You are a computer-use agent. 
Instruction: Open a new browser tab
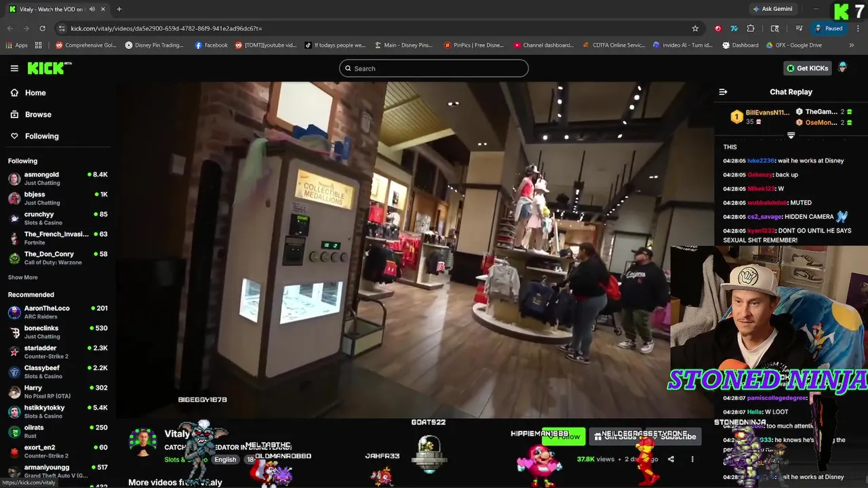click(x=119, y=9)
